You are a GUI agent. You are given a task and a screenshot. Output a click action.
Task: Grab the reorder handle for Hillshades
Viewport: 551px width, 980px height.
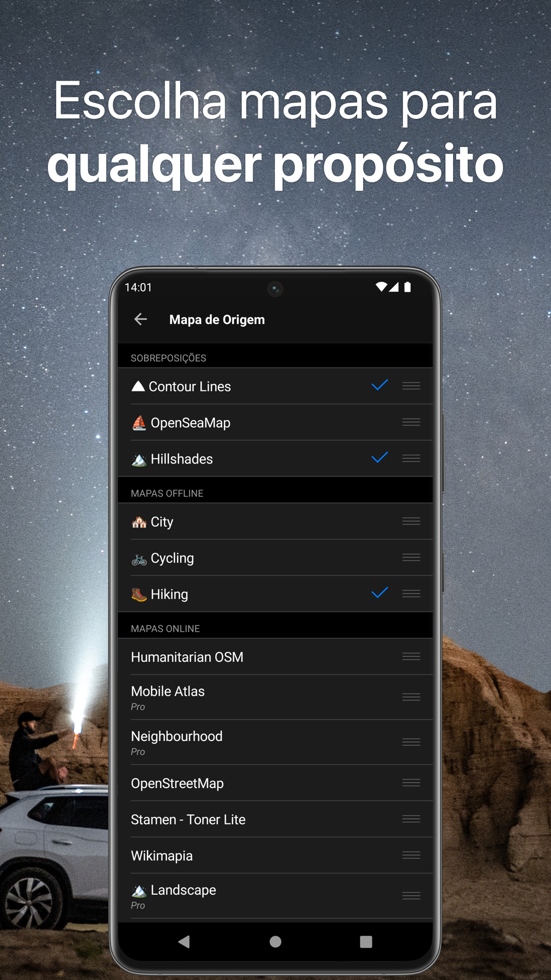411,458
